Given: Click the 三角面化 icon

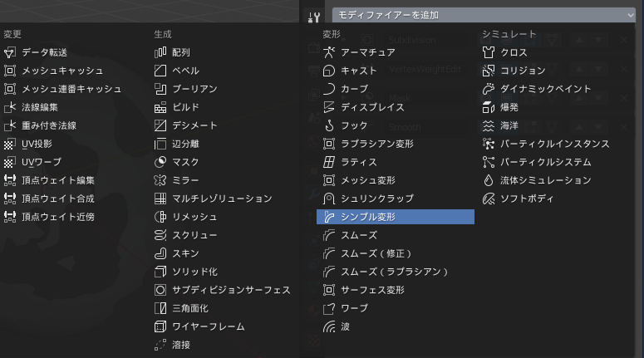Looking at the screenshot, I should coord(160,308).
